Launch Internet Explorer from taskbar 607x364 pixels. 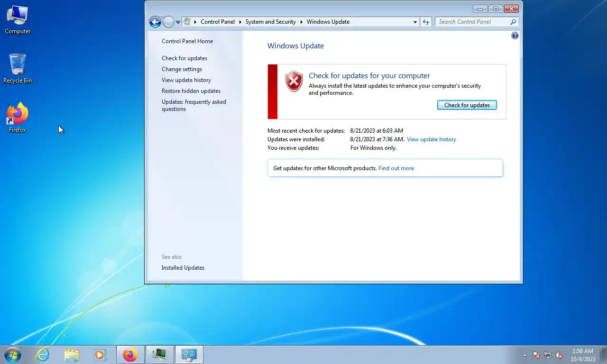click(43, 355)
